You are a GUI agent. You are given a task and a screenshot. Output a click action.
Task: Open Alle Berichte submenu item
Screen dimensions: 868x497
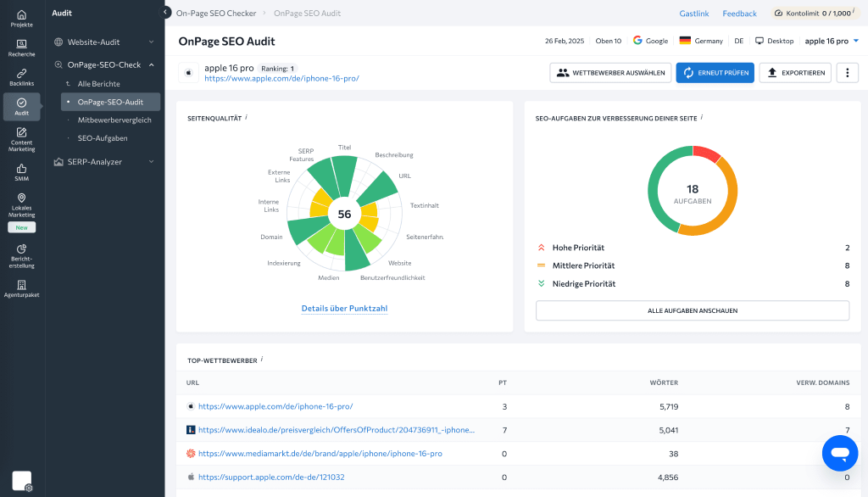[98, 84]
